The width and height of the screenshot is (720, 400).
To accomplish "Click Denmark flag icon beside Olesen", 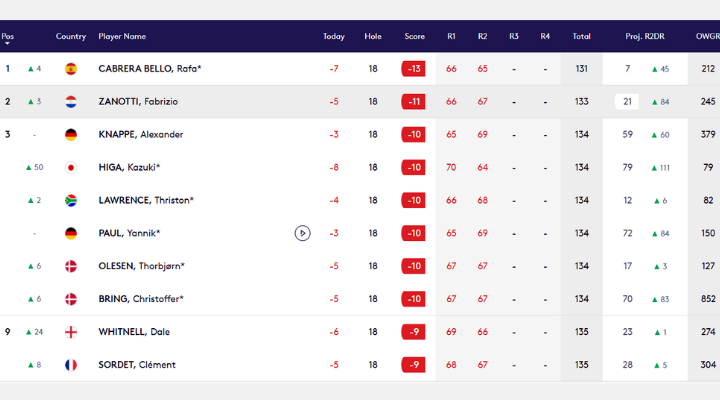I will (71, 266).
